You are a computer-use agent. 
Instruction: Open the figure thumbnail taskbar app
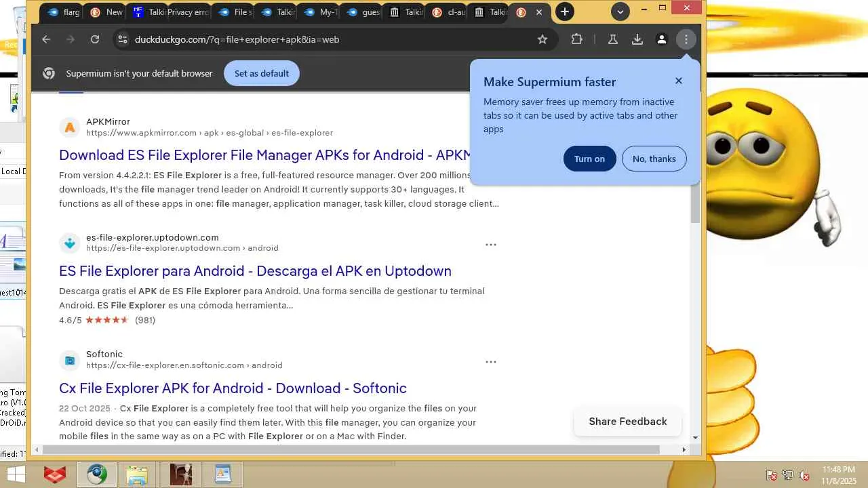point(180,474)
